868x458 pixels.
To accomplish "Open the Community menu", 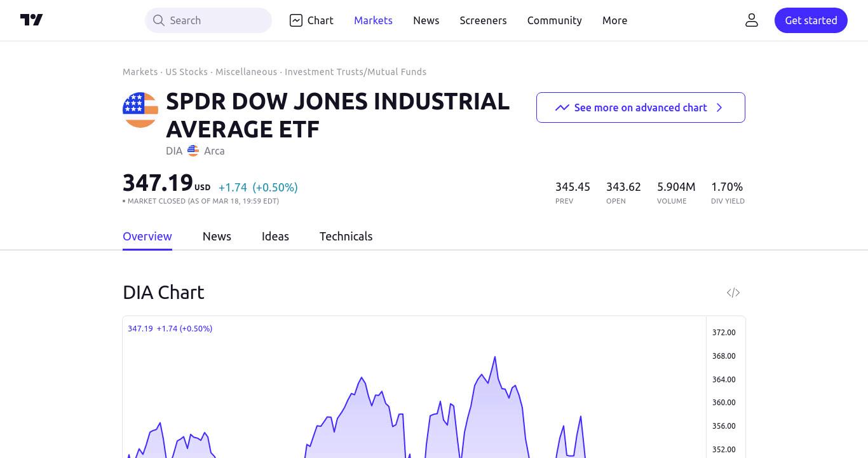I will (554, 20).
